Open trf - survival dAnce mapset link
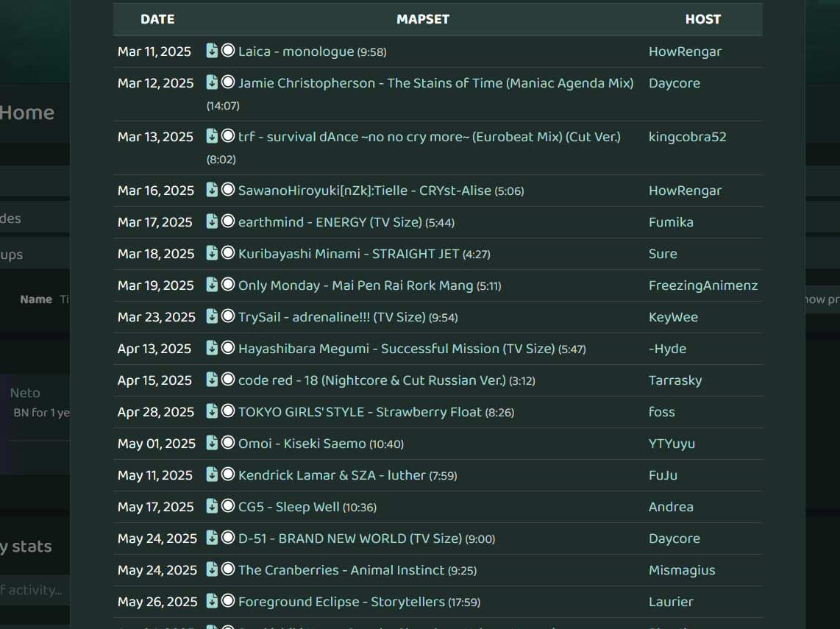 (430, 137)
